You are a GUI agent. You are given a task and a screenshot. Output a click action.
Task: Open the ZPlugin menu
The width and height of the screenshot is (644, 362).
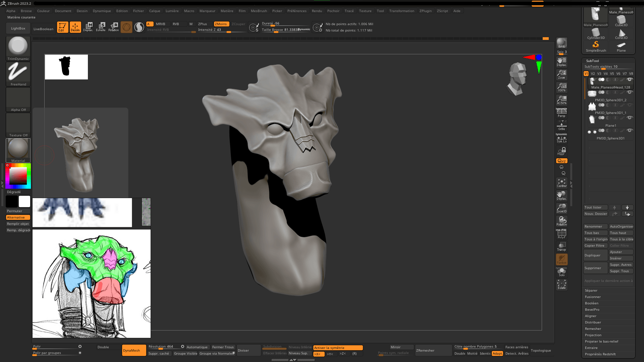pos(425,11)
